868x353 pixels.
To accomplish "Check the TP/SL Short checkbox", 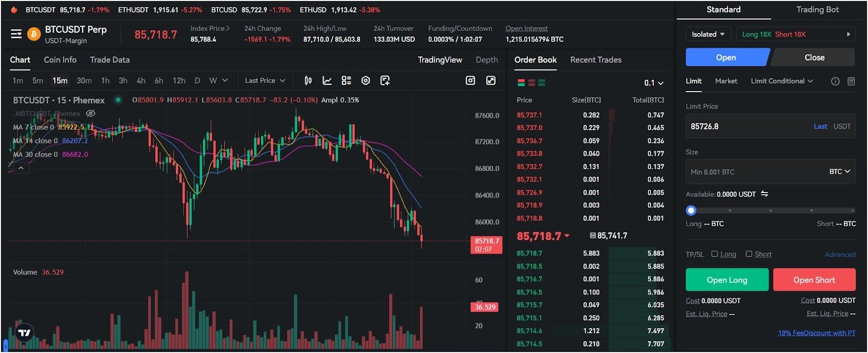I will tap(749, 254).
